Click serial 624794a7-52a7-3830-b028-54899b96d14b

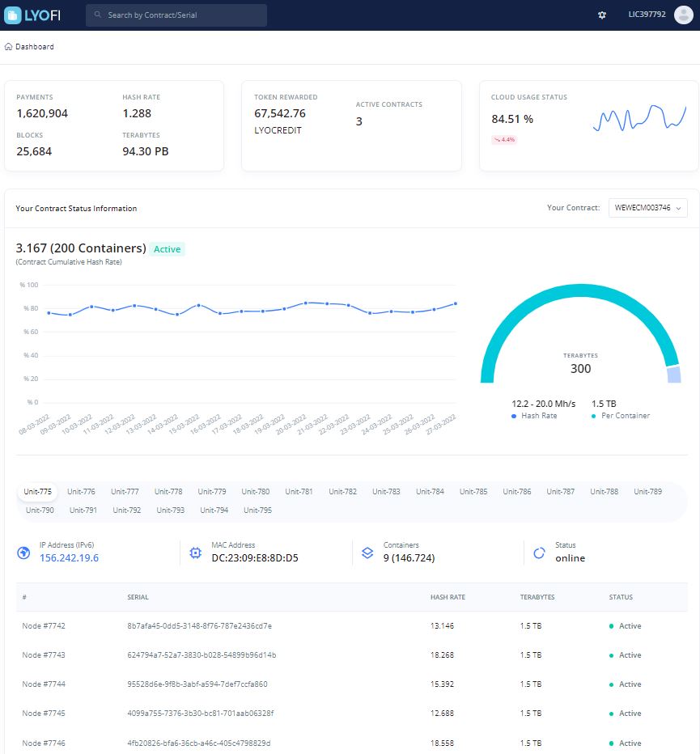pyautogui.click(x=202, y=655)
